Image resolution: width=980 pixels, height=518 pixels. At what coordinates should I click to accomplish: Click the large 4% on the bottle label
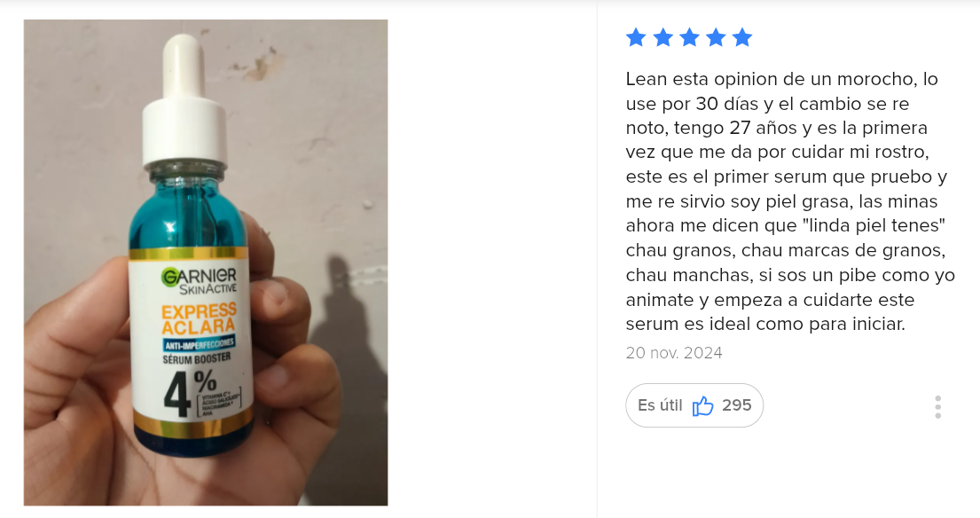(190, 394)
